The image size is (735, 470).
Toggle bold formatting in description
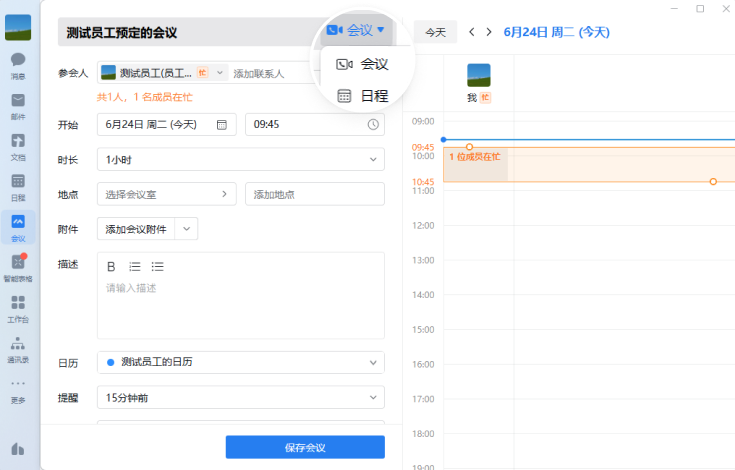[111, 267]
